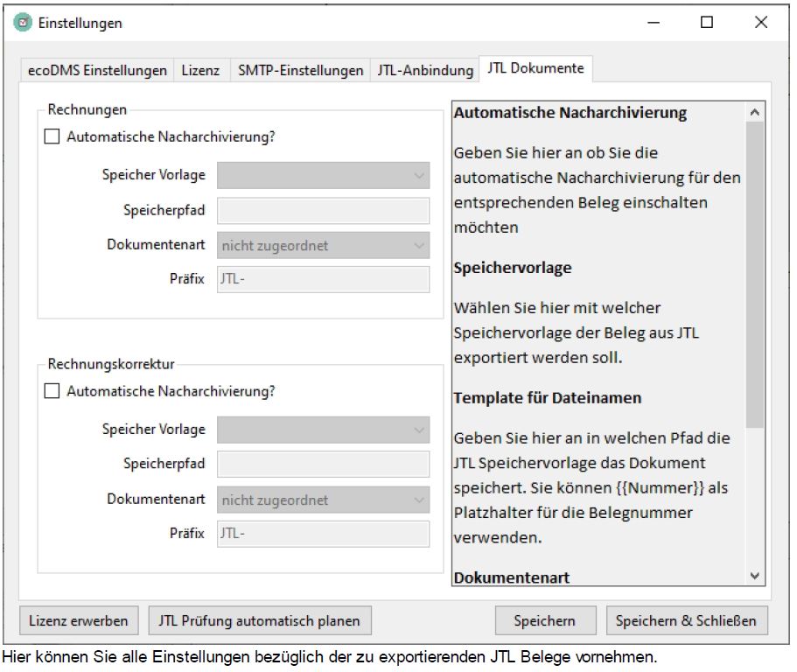Image resolution: width=797 pixels, height=672 pixels.
Task: Click Speichern & Schließen button
Action: [x=687, y=620]
